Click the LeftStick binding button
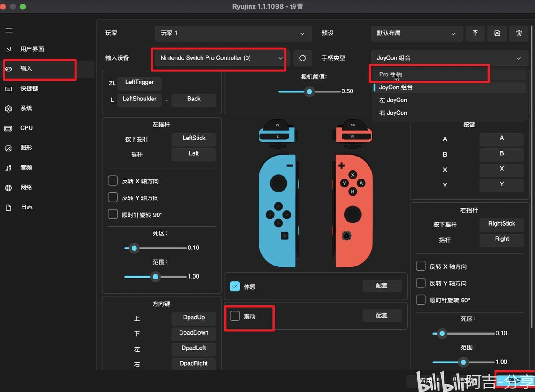This screenshot has height=392, width=535. [194, 139]
